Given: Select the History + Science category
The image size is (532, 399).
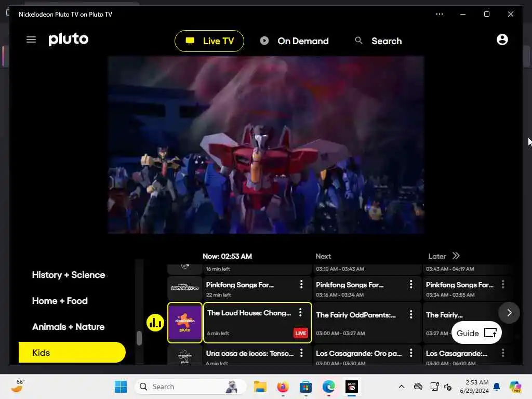Looking at the screenshot, I should (x=69, y=275).
